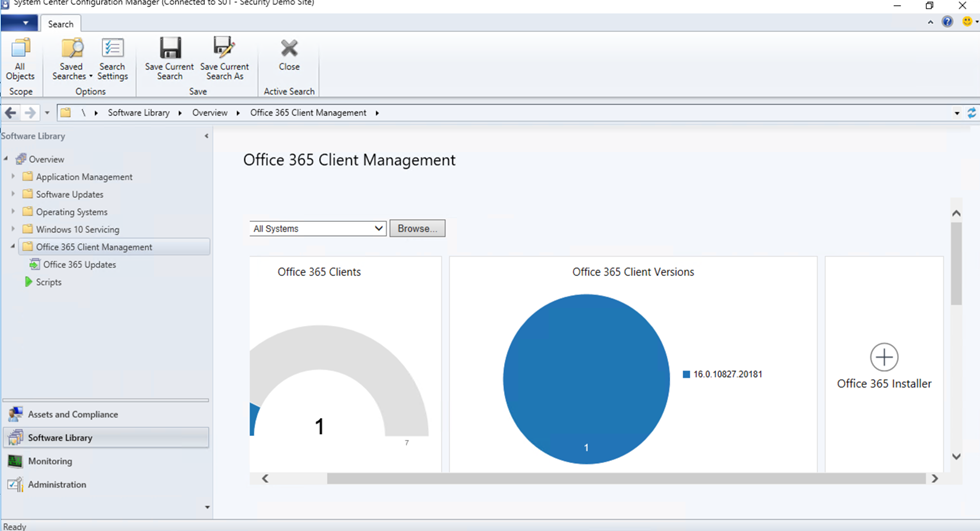Collapse the Software Library navigation pane
980x531 pixels.
tap(206, 136)
